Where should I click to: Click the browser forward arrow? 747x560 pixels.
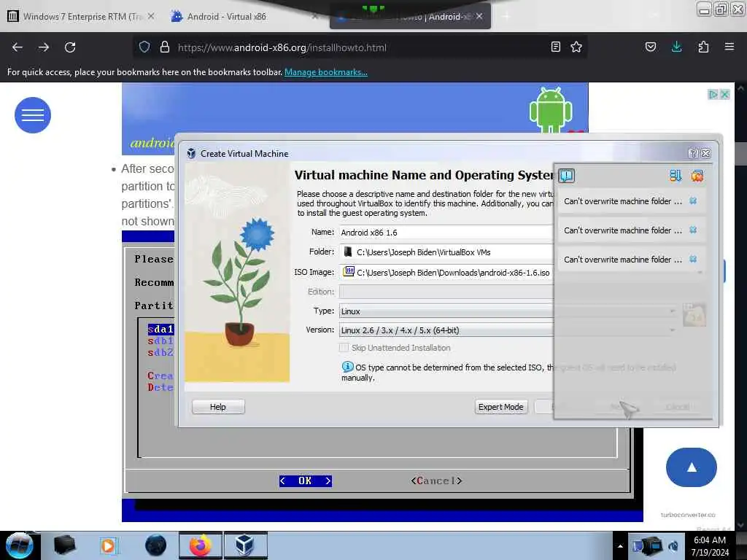coord(44,47)
